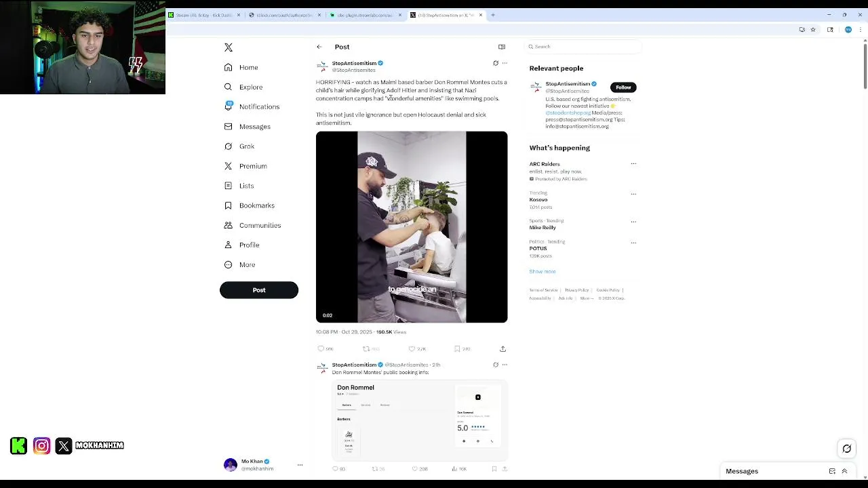Click the Home house icon
Viewport: 868px width, 488px height.
click(229, 67)
